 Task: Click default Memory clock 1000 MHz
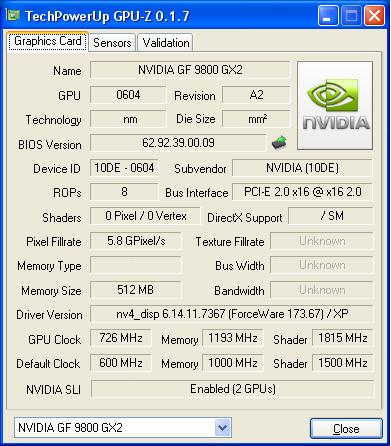(x=233, y=363)
